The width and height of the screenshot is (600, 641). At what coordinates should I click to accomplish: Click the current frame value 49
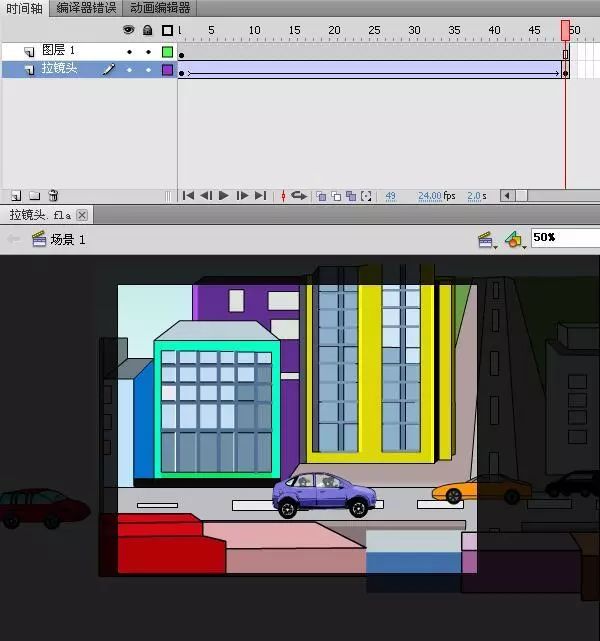pyautogui.click(x=390, y=196)
